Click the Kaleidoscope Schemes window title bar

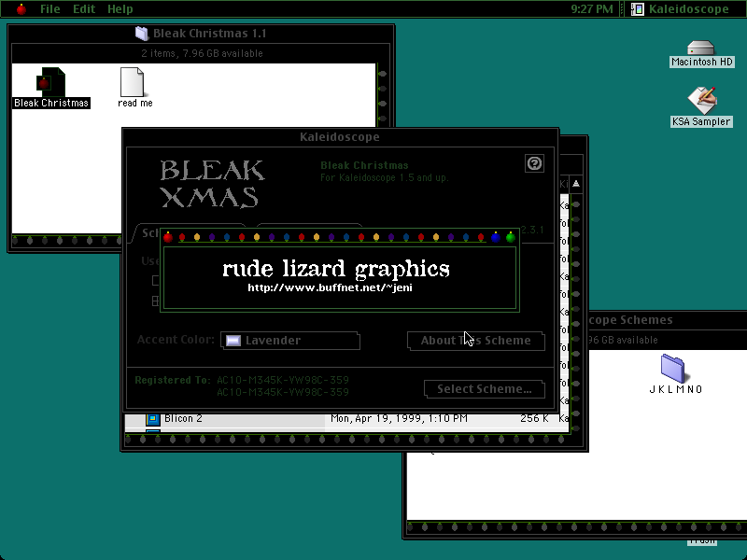pos(667,320)
